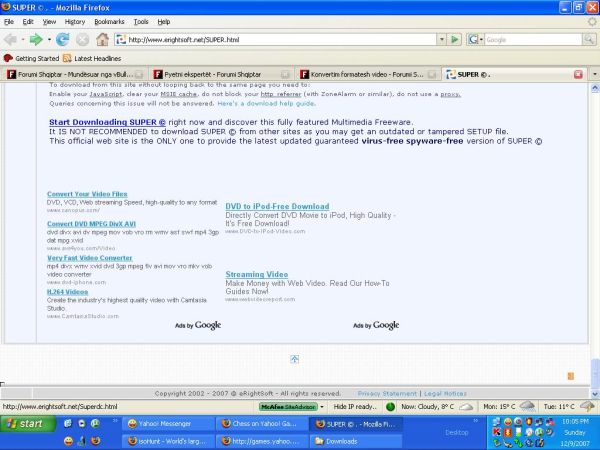Click the McAfee SiteAdvisor status button

pos(289,406)
